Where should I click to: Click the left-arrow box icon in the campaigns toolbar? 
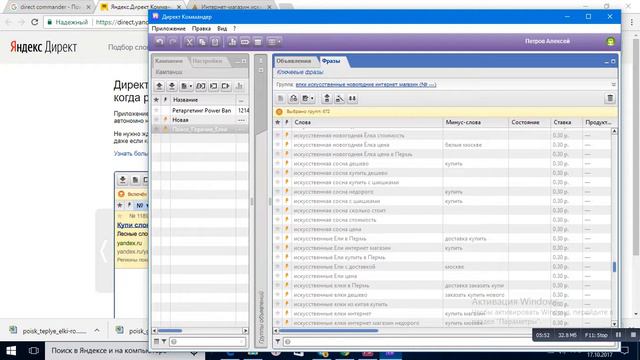[213, 86]
